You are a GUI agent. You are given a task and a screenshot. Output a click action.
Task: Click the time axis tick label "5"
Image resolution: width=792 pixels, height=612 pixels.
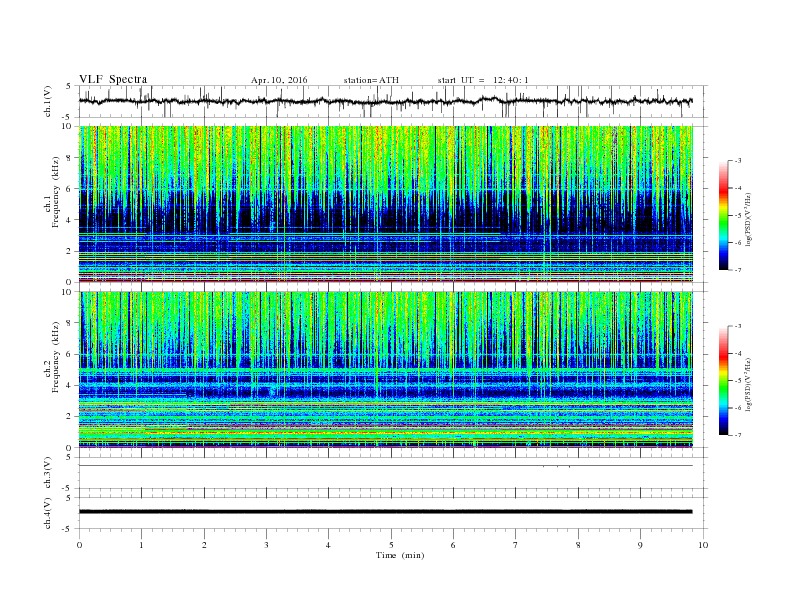(x=391, y=545)
